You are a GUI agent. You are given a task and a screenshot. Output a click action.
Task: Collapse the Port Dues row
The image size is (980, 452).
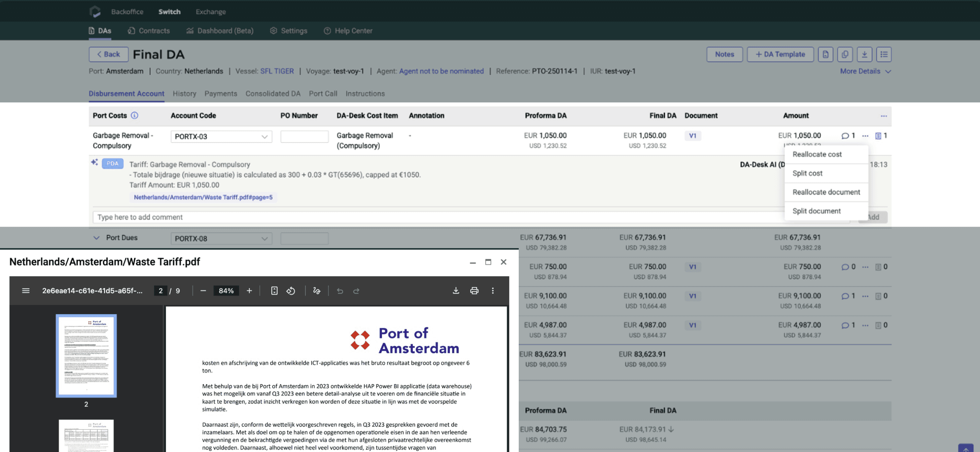point(97,238)
